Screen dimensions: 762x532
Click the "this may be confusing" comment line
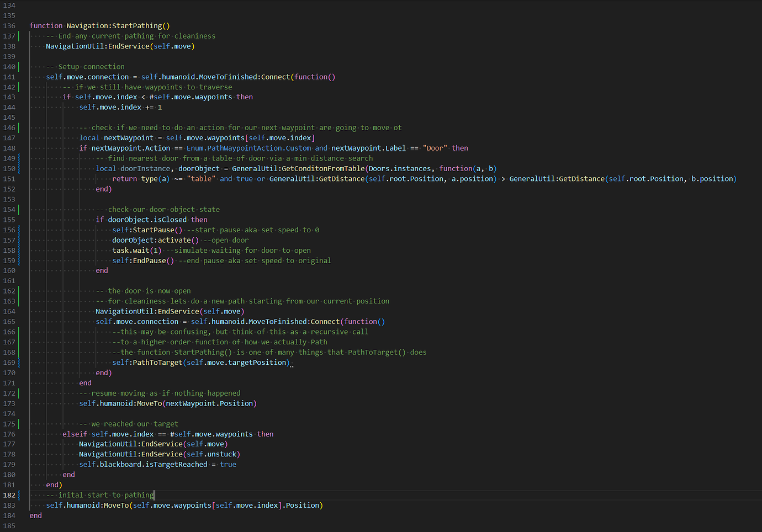coord(240,332)
